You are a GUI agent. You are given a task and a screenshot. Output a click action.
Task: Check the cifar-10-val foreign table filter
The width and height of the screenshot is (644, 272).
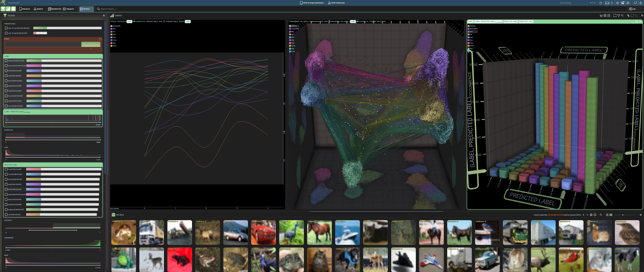6,33
